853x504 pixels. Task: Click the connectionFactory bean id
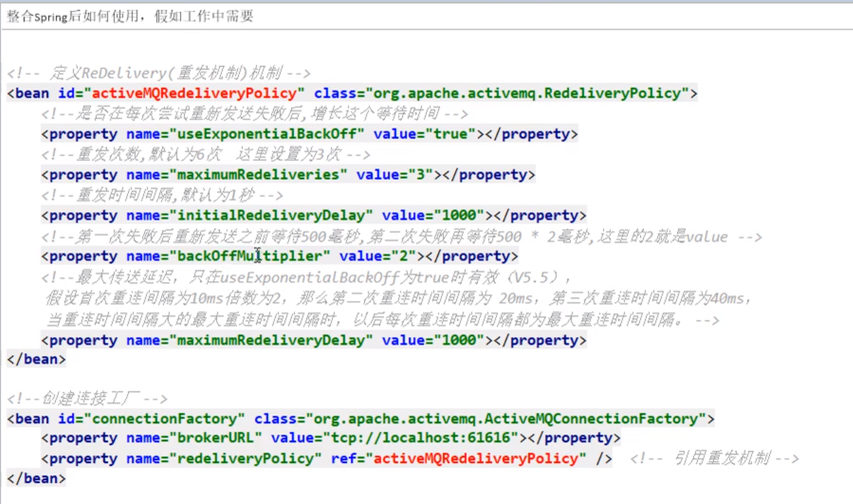164,419
